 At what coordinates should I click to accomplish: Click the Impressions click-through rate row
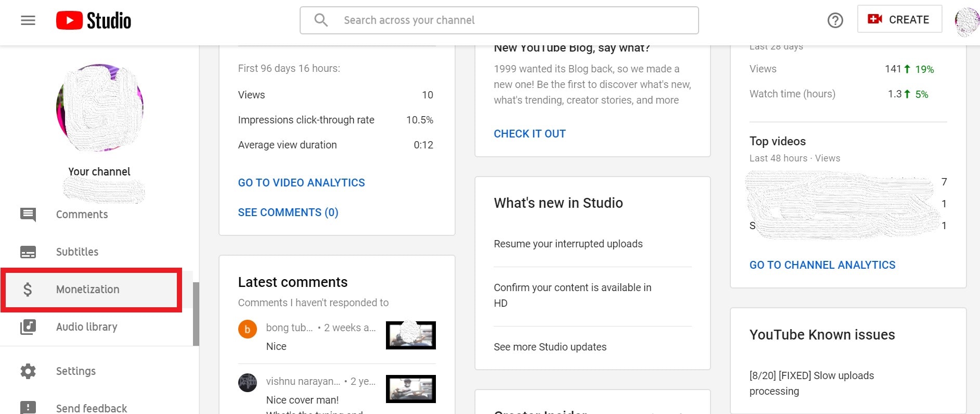click(x=336, y=120)
